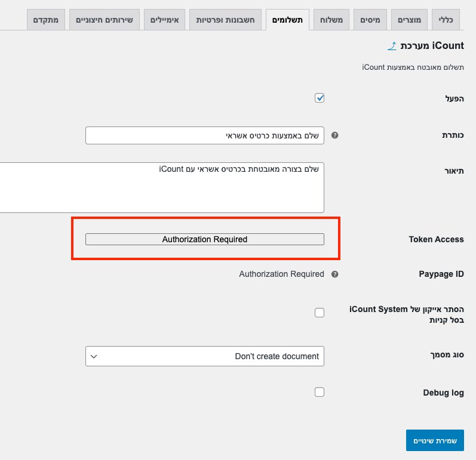Go to the מיסים tab
This screenshot has width=476, height=460.
pos(370,20)
